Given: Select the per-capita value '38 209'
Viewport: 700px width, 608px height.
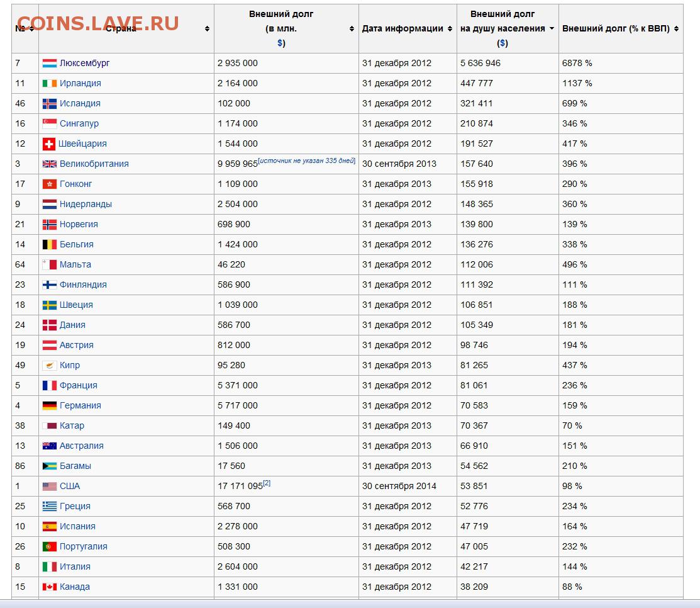Looking at the screenshot, I should pyautogui.click(x=474, y=587).
